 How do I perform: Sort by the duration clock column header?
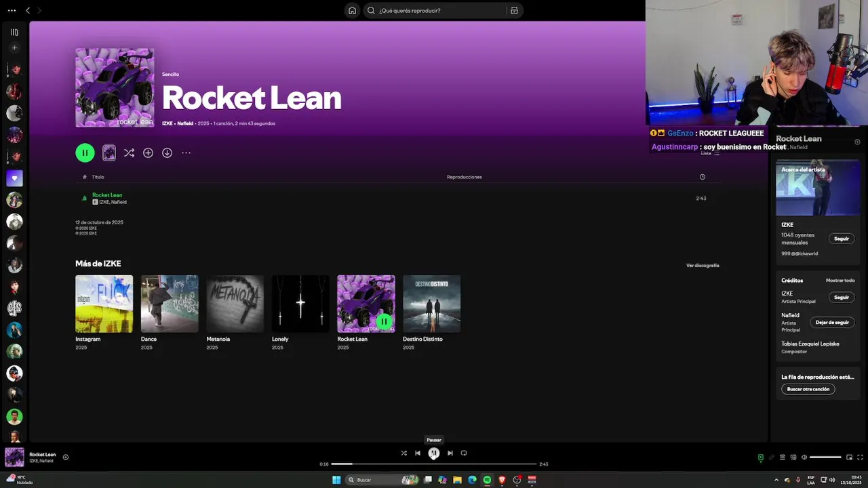[702, 177]
